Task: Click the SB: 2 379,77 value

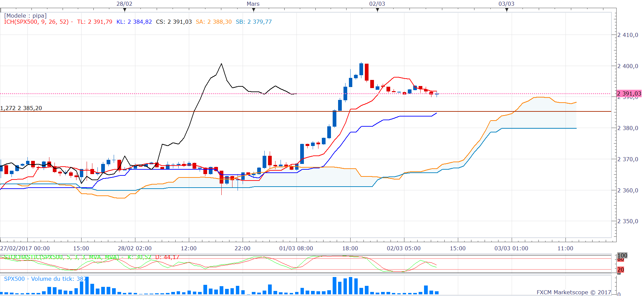Action: tap(253, 22)
